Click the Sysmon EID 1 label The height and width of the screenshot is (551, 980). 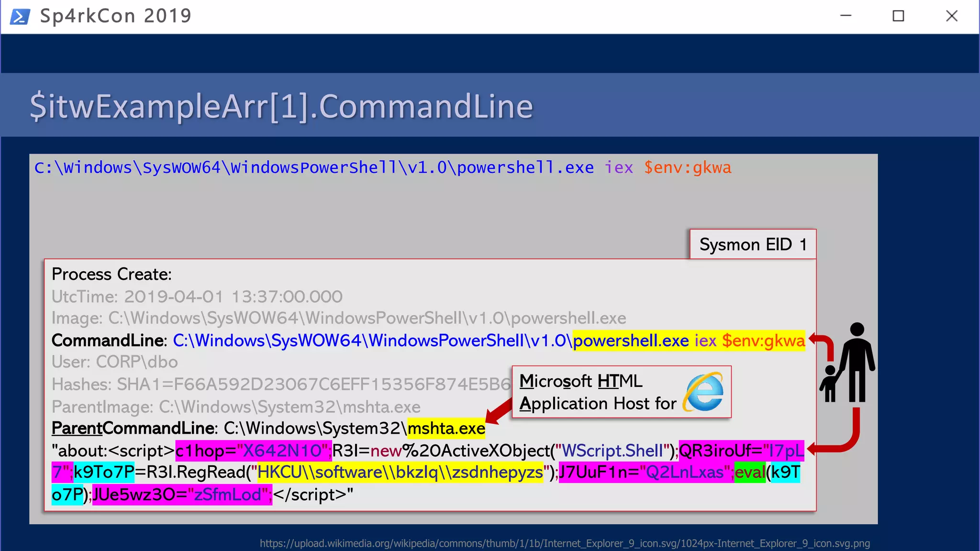click(x=753, y=244)
